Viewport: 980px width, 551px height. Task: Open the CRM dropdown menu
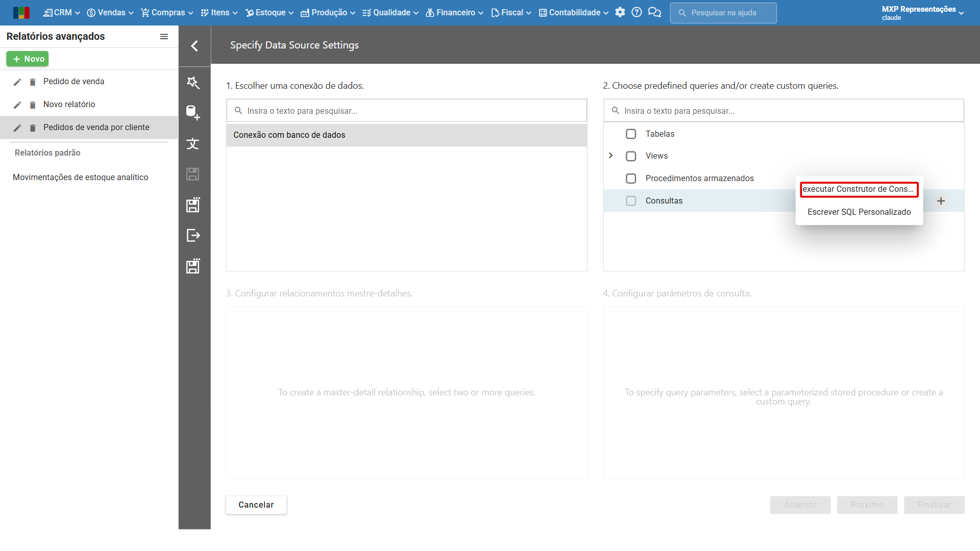coord(62,12)
